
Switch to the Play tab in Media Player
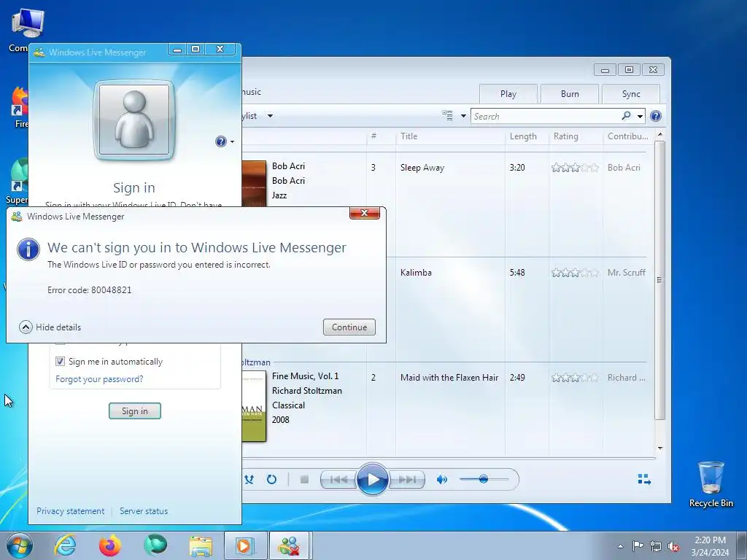pyautogui.click(x=508, y=94)
